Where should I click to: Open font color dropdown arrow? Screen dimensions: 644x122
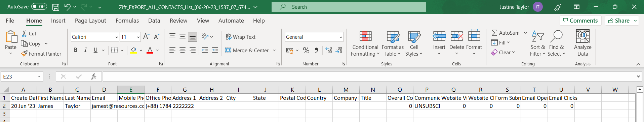[x=157, y=50]
